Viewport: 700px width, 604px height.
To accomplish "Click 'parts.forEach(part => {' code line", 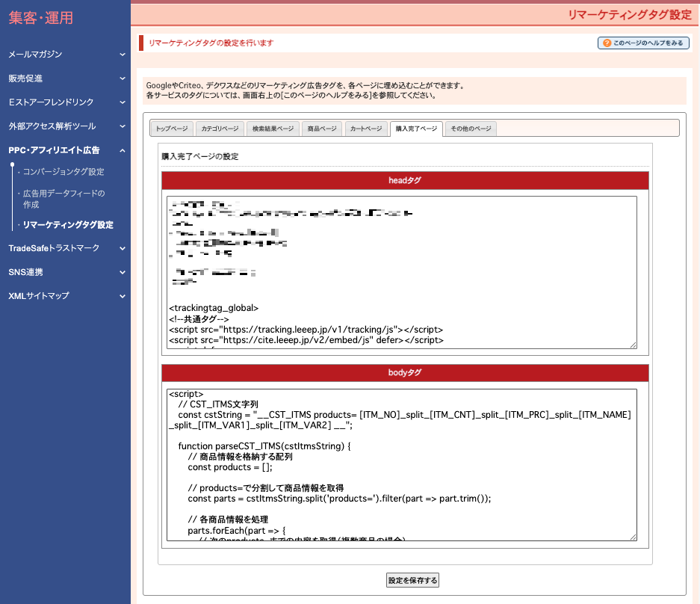I will click(x=237, y=531).
